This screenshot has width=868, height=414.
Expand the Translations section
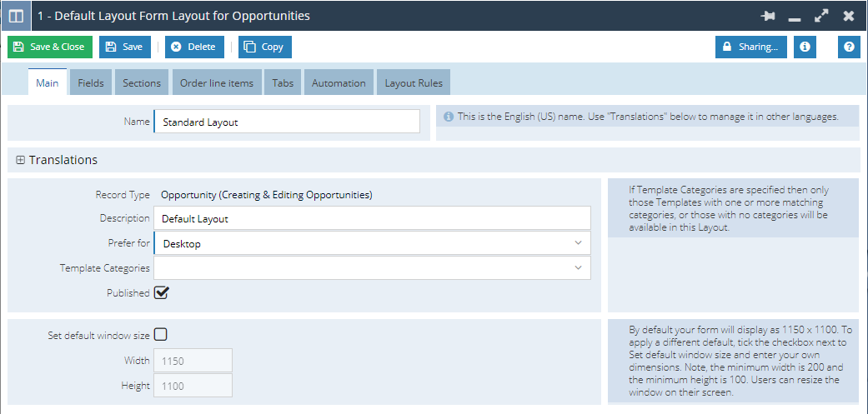[x=21, y=160]
